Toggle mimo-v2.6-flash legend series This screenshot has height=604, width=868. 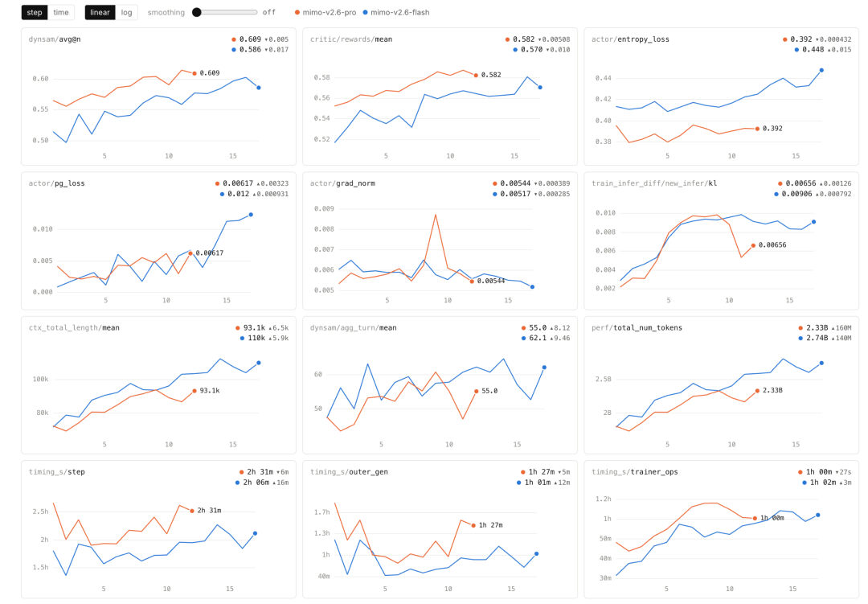pos(395,12)
